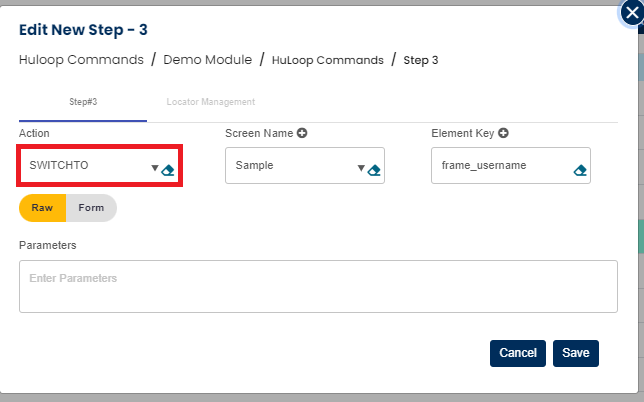Click the Step 3 breadcrumb

click(421, 60)
